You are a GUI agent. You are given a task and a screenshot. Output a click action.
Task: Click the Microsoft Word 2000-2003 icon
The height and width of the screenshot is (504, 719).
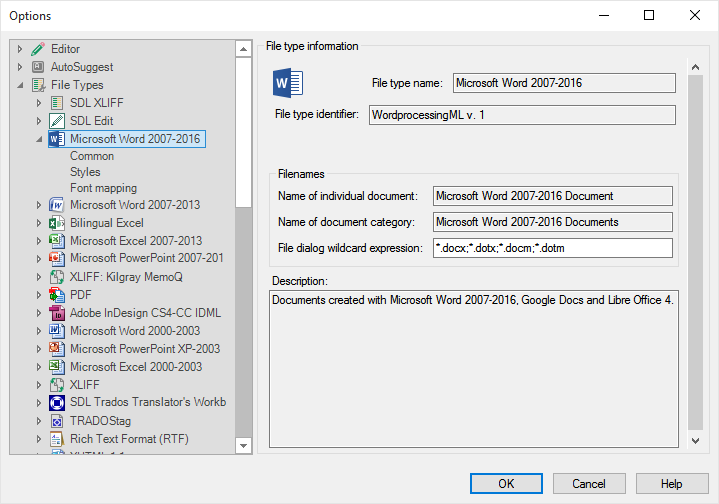(56, 331)
